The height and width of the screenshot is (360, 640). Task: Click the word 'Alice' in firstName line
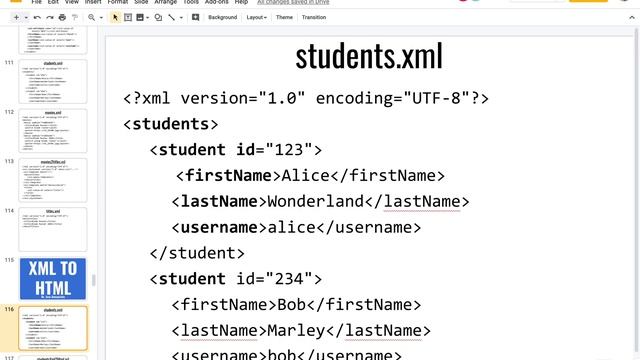(x=305, y=176)
